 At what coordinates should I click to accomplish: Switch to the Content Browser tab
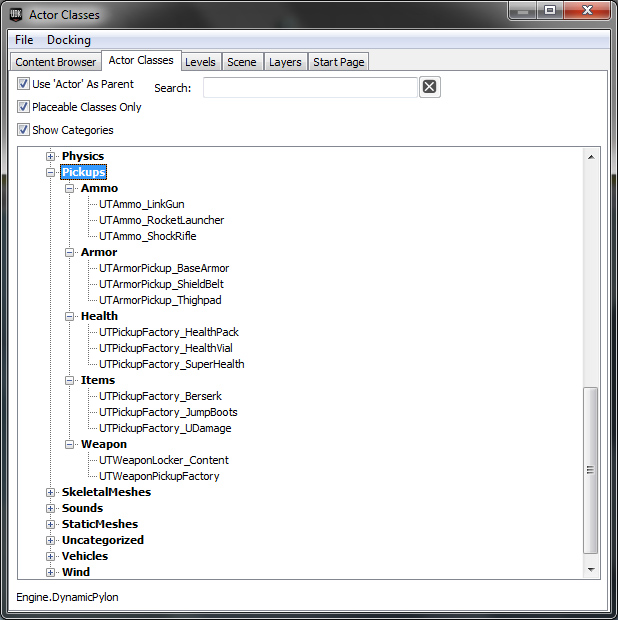tap(56, 62)
